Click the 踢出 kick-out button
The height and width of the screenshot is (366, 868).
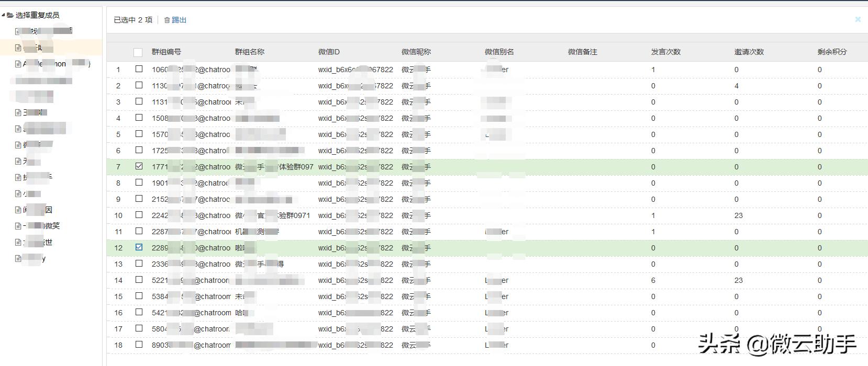tap(179, 20)
